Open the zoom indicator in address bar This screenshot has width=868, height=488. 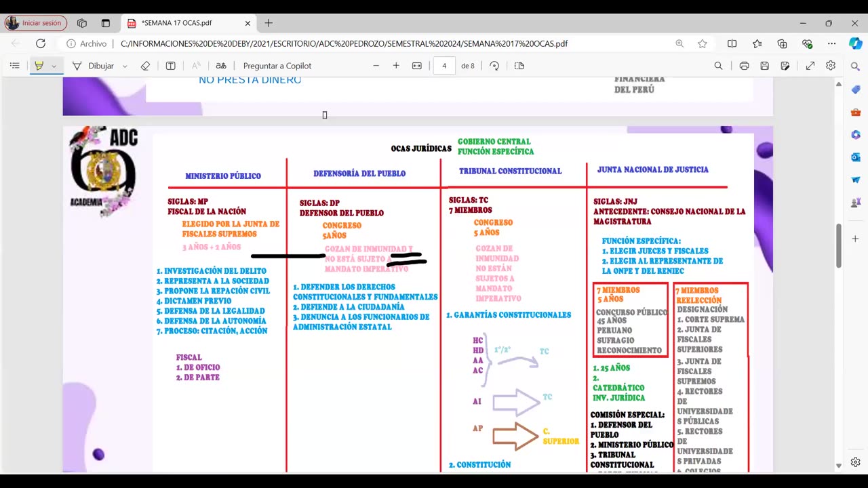point(679,43)
